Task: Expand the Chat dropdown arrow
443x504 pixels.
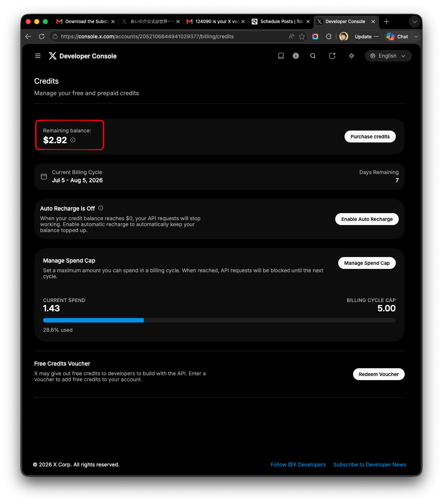Action: tap(416, 36)
